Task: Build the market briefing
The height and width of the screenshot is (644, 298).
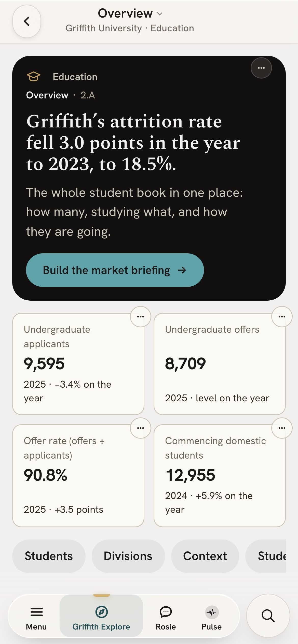Action: click(115, 270)
